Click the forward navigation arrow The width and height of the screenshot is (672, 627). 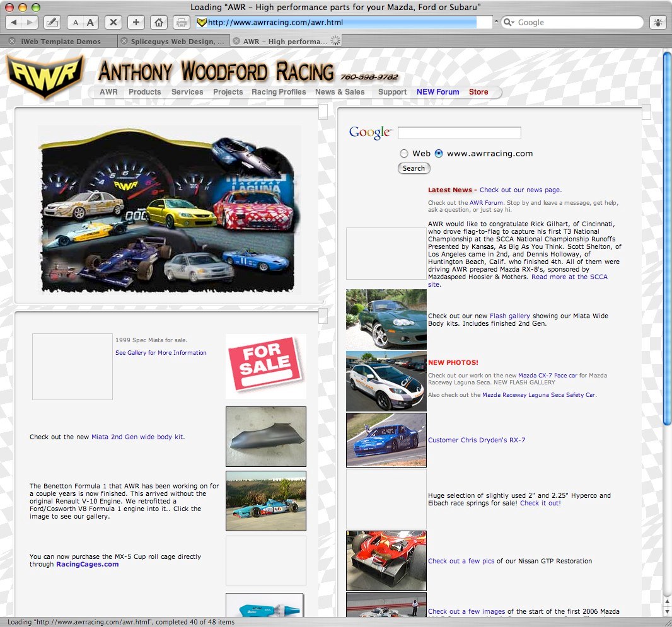coord(30,22)
